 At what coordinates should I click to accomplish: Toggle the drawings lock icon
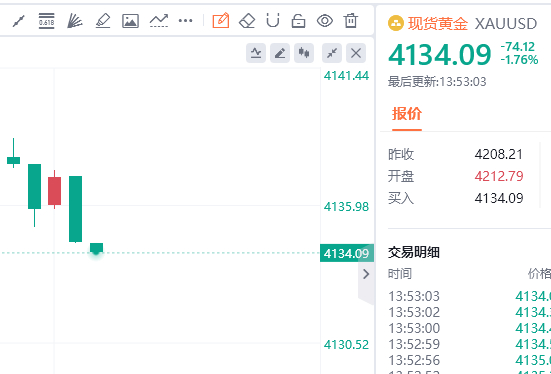298,21
